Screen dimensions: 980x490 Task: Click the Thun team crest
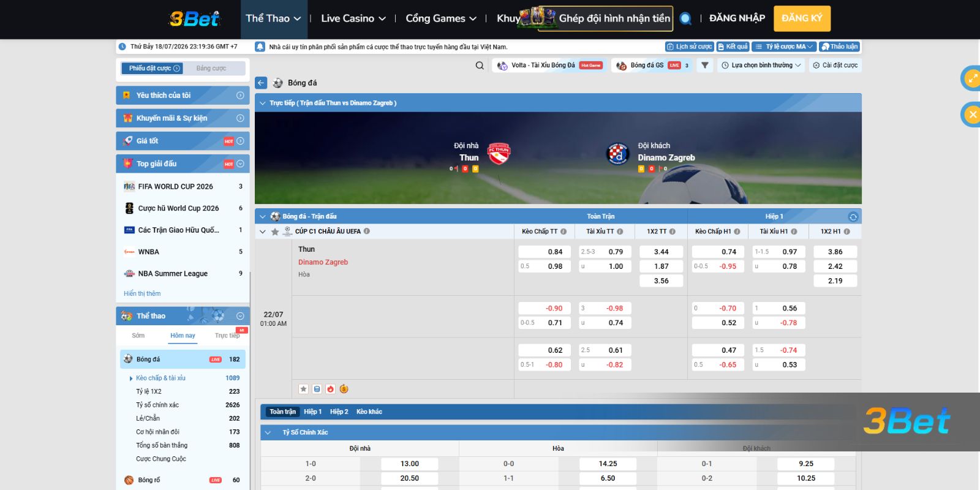coord(499,153)
